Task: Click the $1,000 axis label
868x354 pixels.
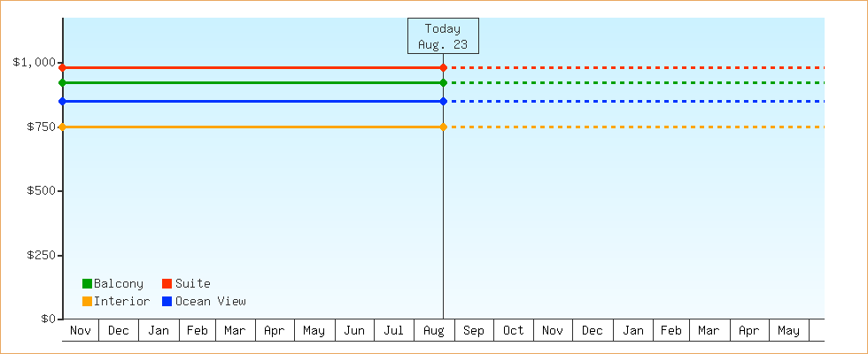Action: (x=35, y=63)
